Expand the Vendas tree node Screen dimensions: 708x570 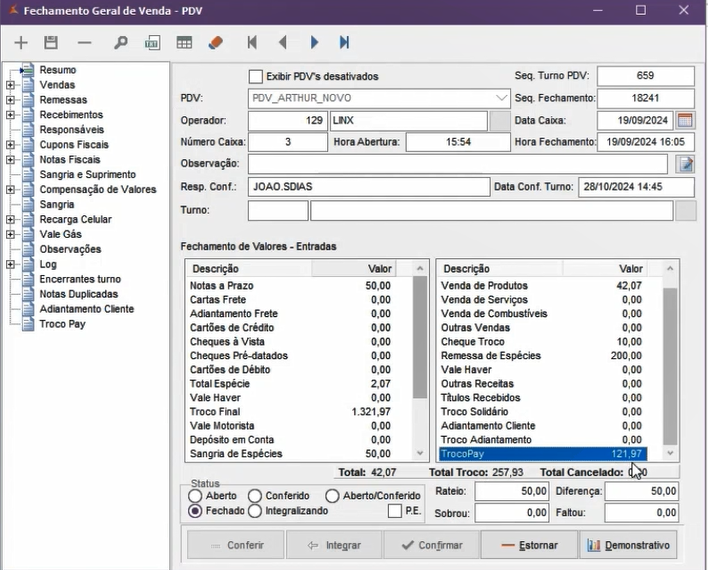click(x=10, y=85)
